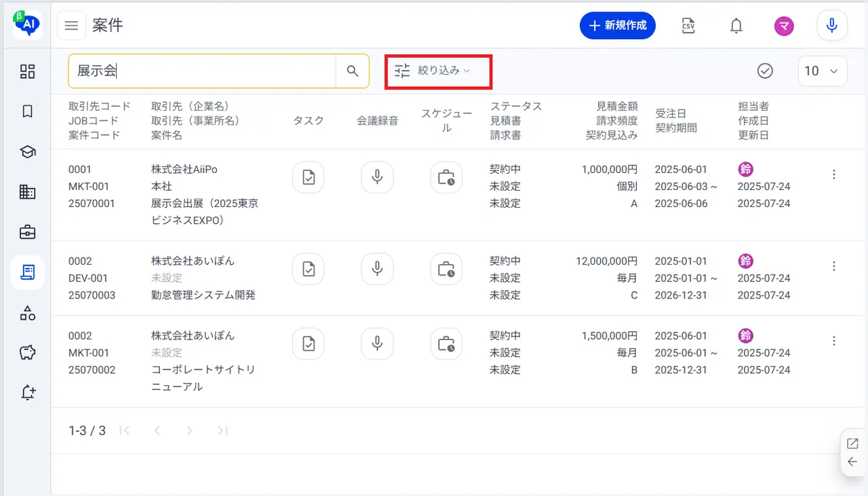868x496 pixels.
Task: Click the open-in-new-window icon at right edge
Action: pos(853,444)
